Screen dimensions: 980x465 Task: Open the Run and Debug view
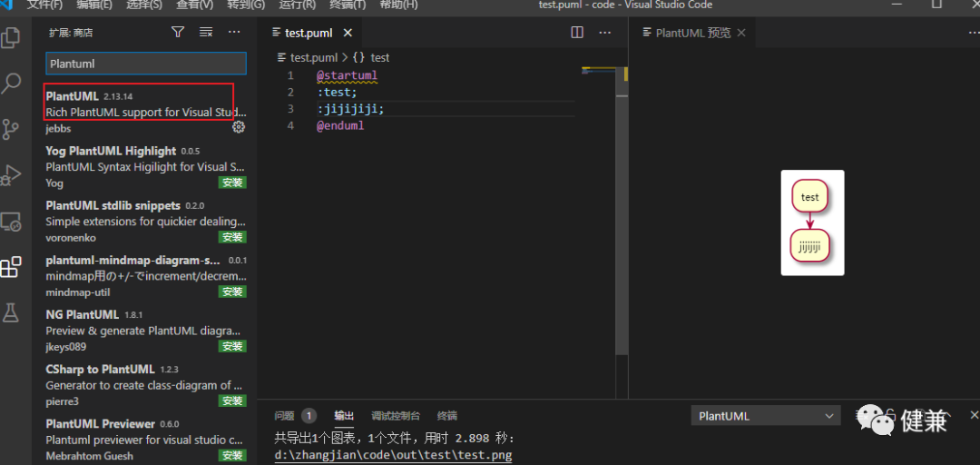pyautogui.click(x=11, y=174)
